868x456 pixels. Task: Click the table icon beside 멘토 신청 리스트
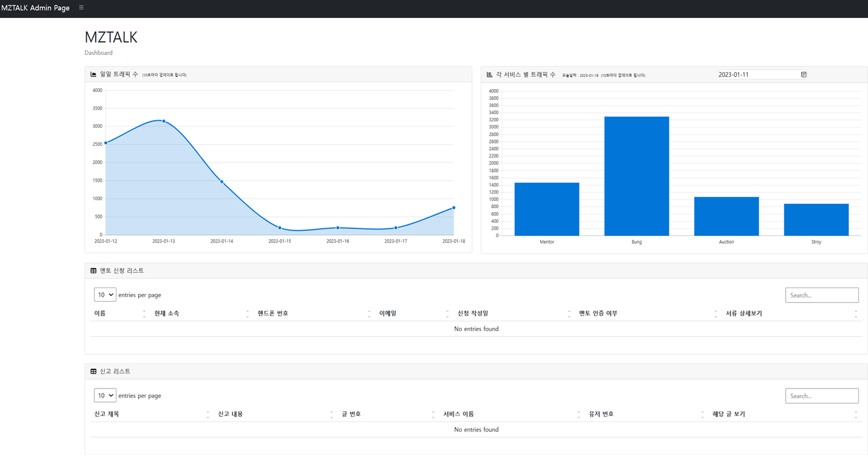[93, 271]
